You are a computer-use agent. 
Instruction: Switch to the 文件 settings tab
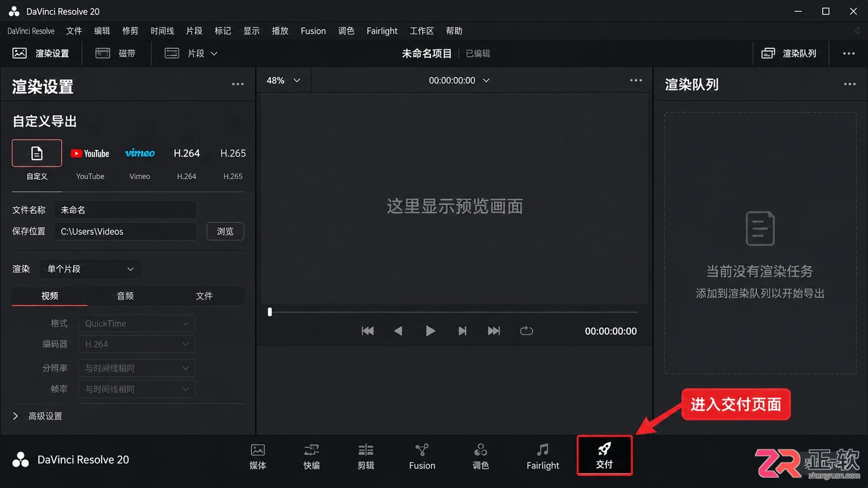[204, 296]
